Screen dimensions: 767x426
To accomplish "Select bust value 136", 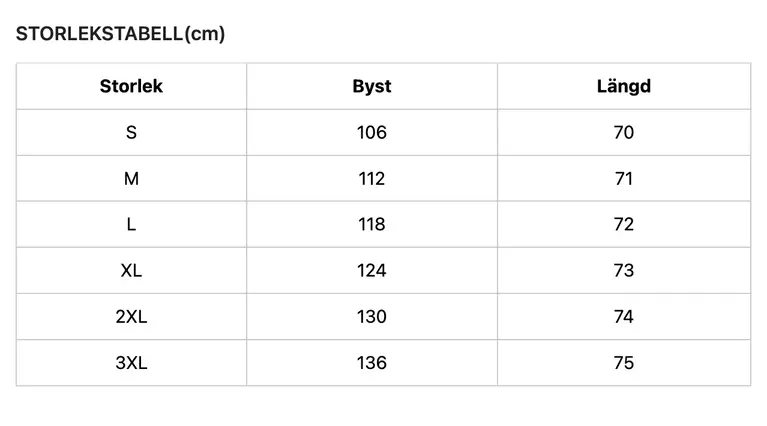I will [372, 362].
